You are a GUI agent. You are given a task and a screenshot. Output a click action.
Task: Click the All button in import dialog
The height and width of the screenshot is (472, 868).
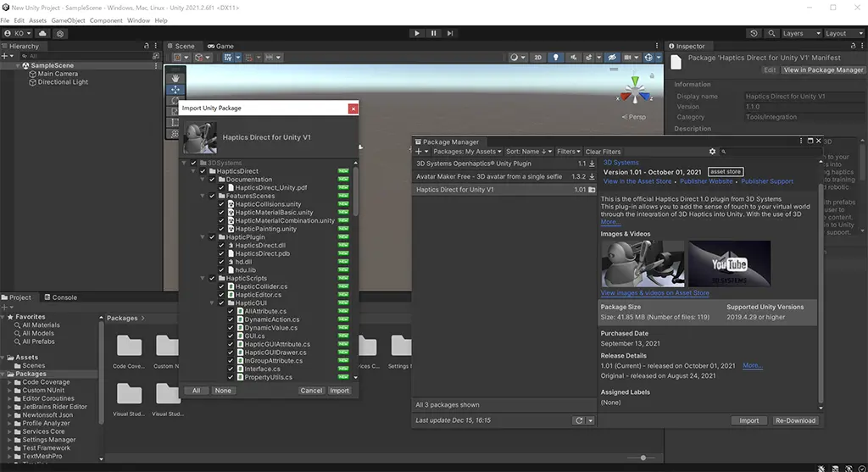[196, 391]
